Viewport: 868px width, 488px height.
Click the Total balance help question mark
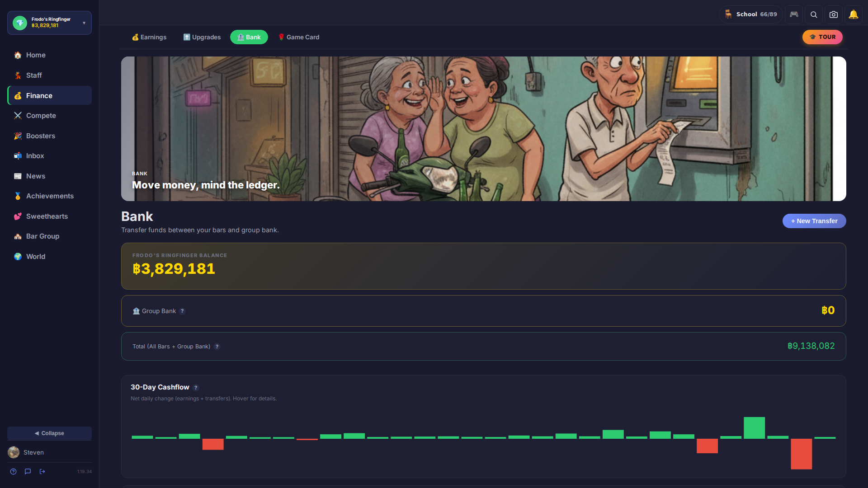tap(217, 347)
